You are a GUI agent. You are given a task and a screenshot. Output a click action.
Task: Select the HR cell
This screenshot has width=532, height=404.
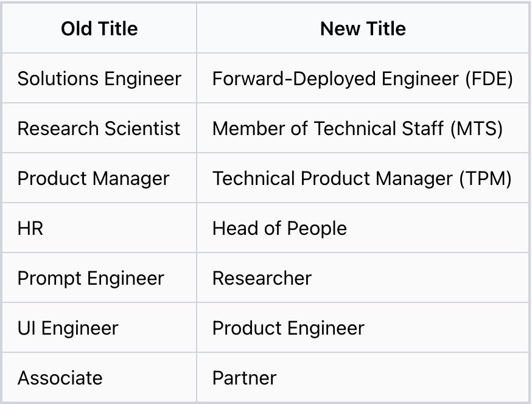pyautogui.click(x=30, y=228)
